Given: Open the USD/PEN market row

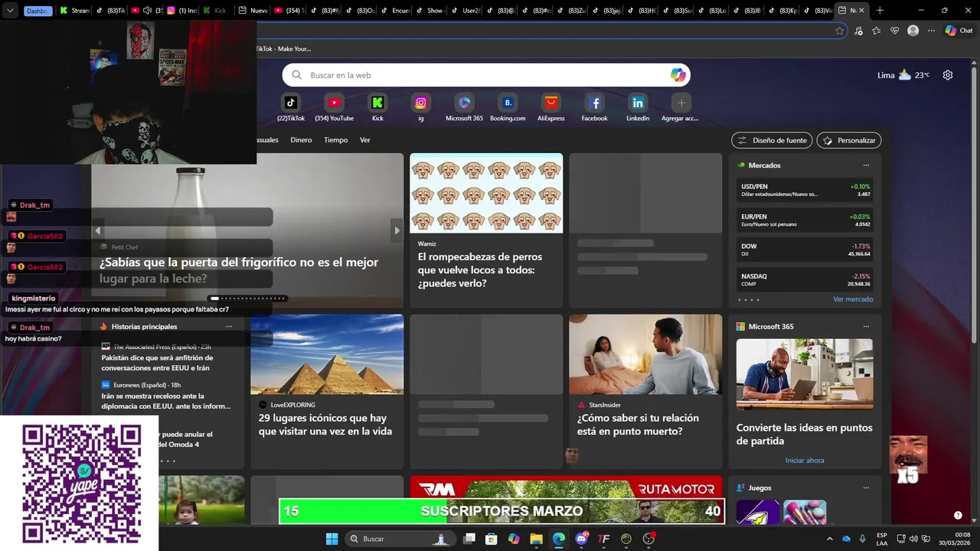Looking at the screenshot, I should coord(805,190).
